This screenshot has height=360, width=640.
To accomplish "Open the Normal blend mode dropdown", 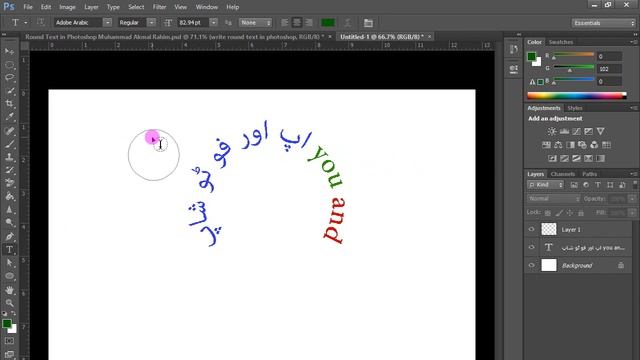I will tap(553, 199).
